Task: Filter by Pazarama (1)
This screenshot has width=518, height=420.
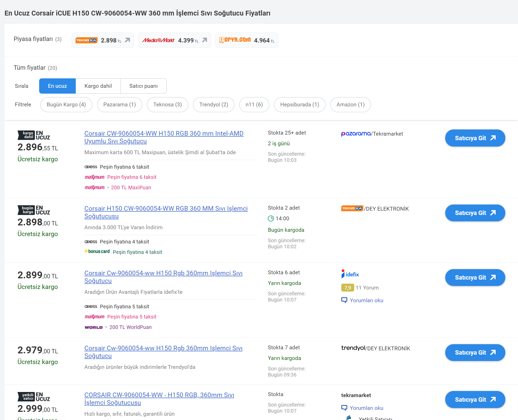Action: click(120, 105)
